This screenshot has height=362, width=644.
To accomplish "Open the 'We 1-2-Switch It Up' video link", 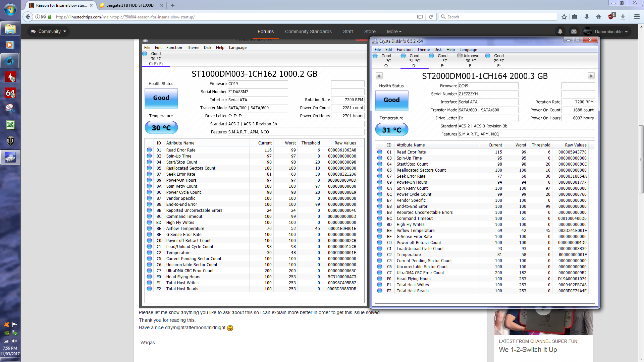I will 528,350.
